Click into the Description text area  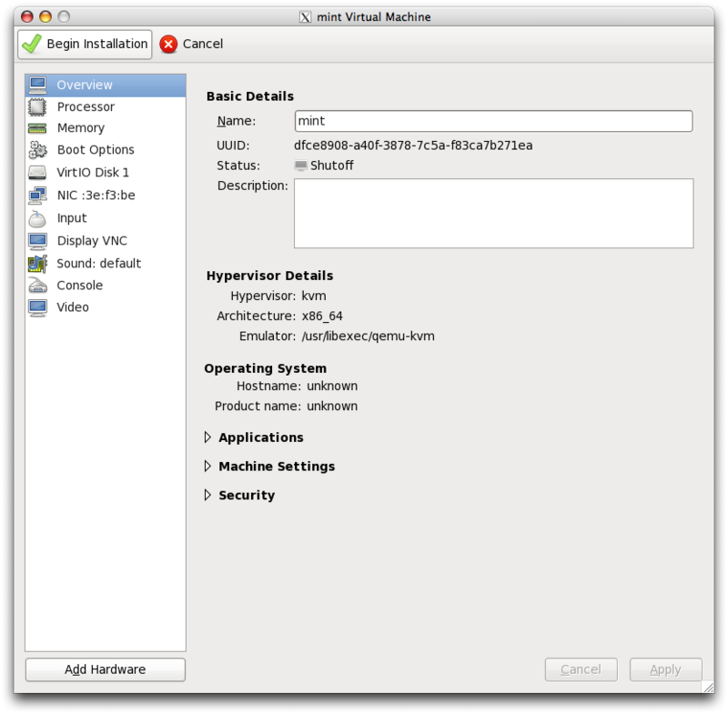(493, 214)
